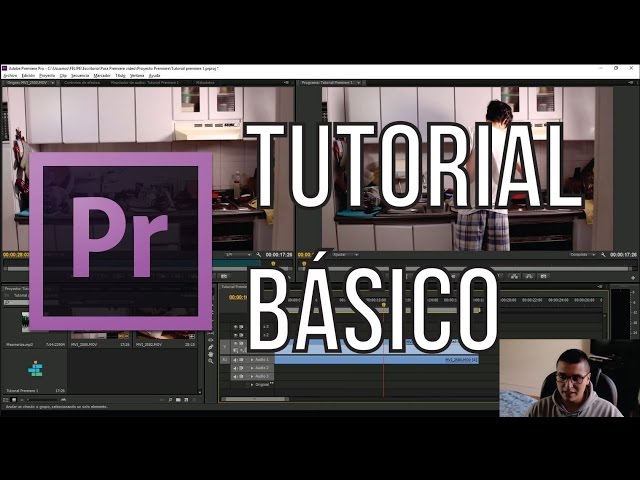Open the Marcador menu

pos(102,76)
